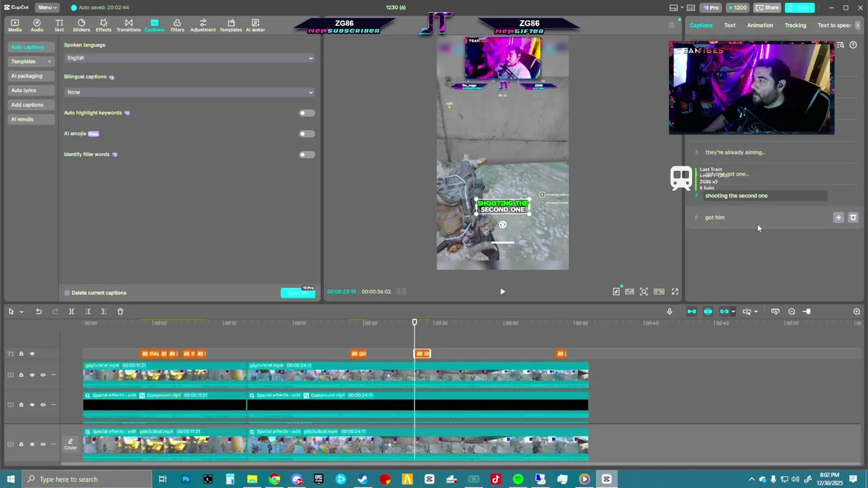868x488 pixels.
Task: Click the Undo arrow in timeline toolbar
Action: click(39, 312)
